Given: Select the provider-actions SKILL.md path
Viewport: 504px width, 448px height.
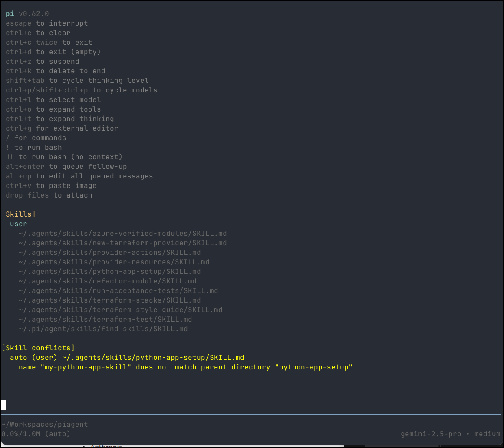Looking at the screenshot, I should (109, 252).
